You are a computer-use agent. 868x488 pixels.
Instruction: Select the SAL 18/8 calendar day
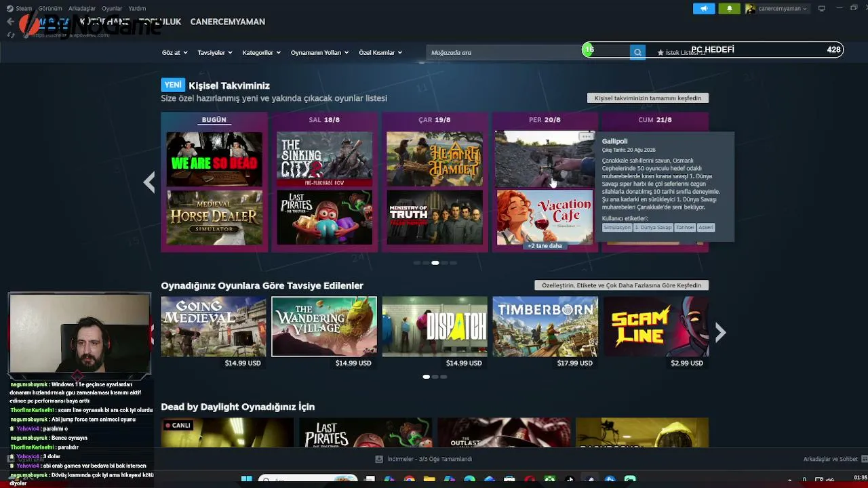[x=324, y=120]
